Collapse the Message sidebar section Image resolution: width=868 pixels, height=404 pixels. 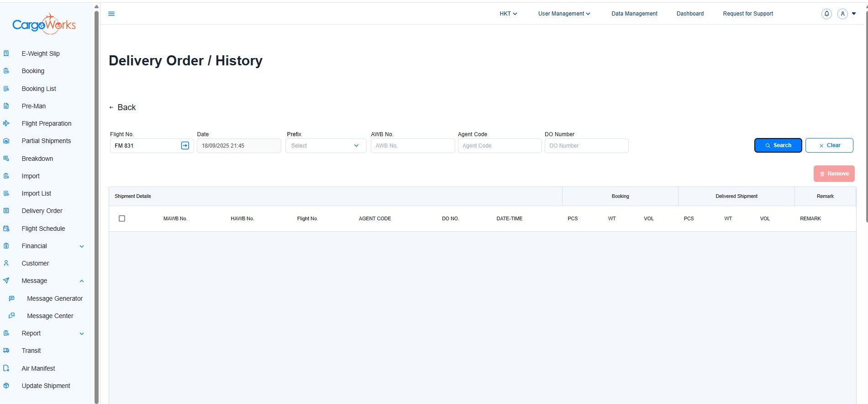82,281
